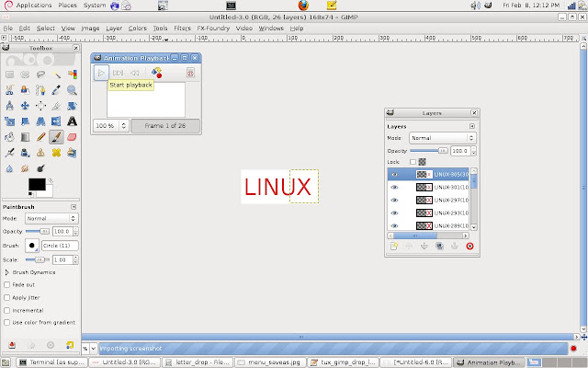The width and height of the screenshot is (588, 368).
Task: Step to next frame in Animation Playback
Action: [x=118, y=73]
